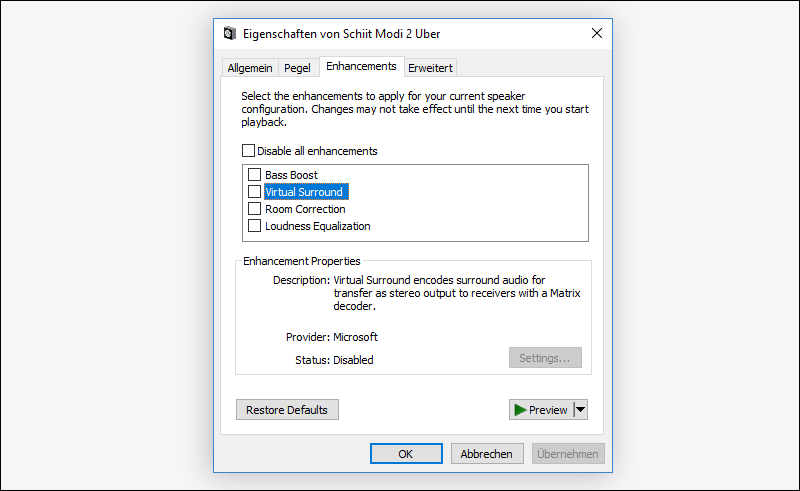Click the Abbrechen button

(487, 453)
